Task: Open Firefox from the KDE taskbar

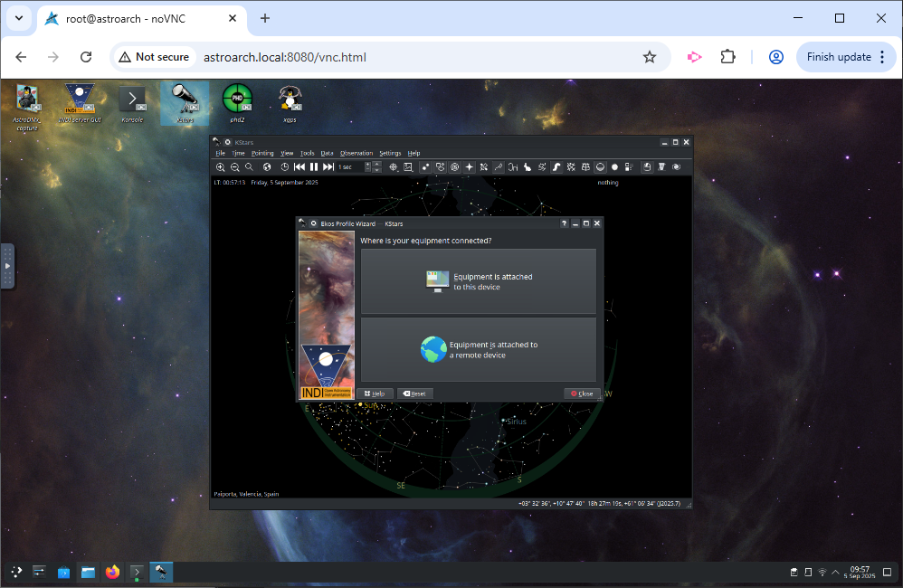Action: (112, 572)
